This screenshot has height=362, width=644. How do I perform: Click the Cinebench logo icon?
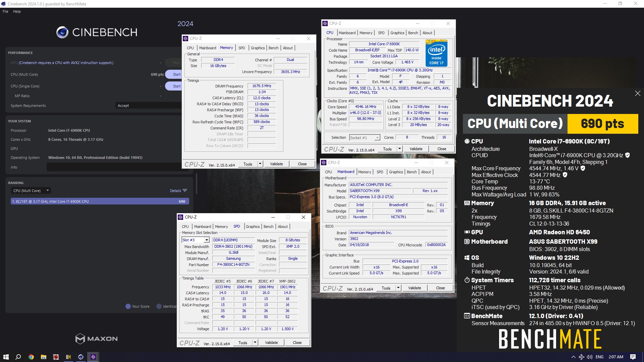coord(62,32)
